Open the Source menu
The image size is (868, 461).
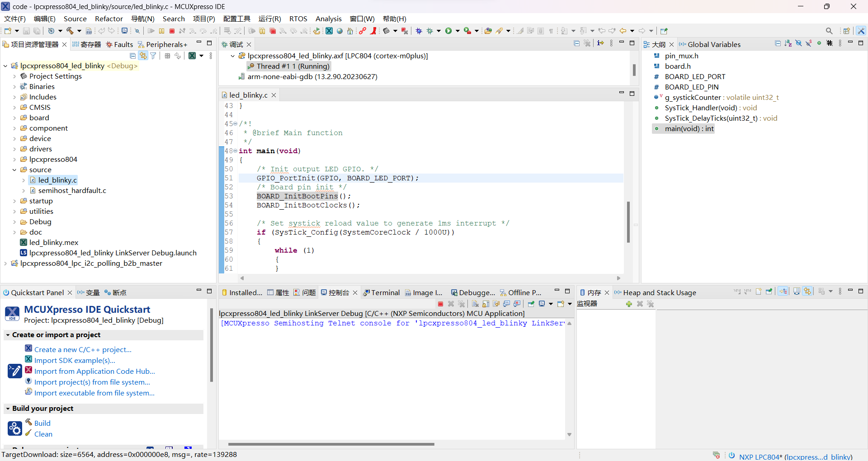(x=75, y=19)
